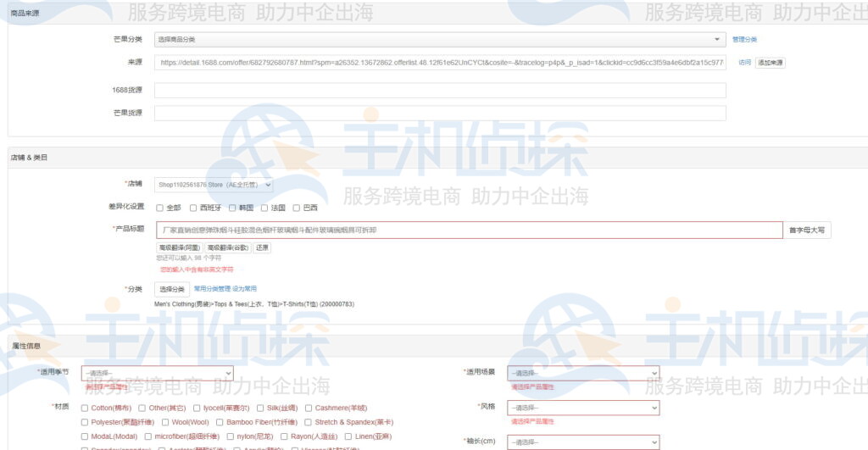Click the 店铺 & 类目 section header

(x=29, y=158)
